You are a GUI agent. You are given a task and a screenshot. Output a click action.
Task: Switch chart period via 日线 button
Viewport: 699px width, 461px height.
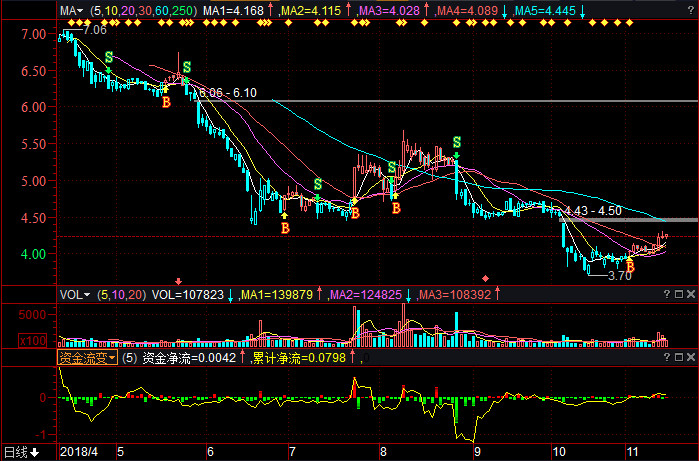click(x=21, y=452)
